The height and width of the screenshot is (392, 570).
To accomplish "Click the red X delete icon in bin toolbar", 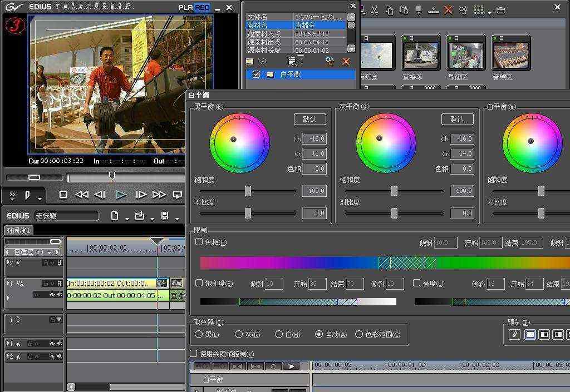I will [x=448, y=11].
